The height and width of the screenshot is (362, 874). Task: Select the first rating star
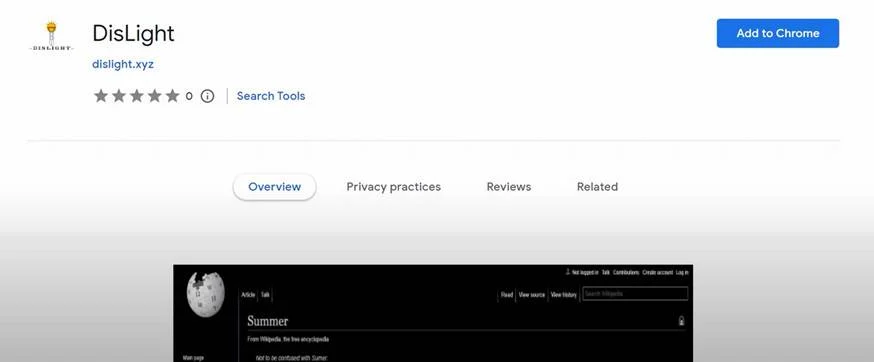[101, 96]
